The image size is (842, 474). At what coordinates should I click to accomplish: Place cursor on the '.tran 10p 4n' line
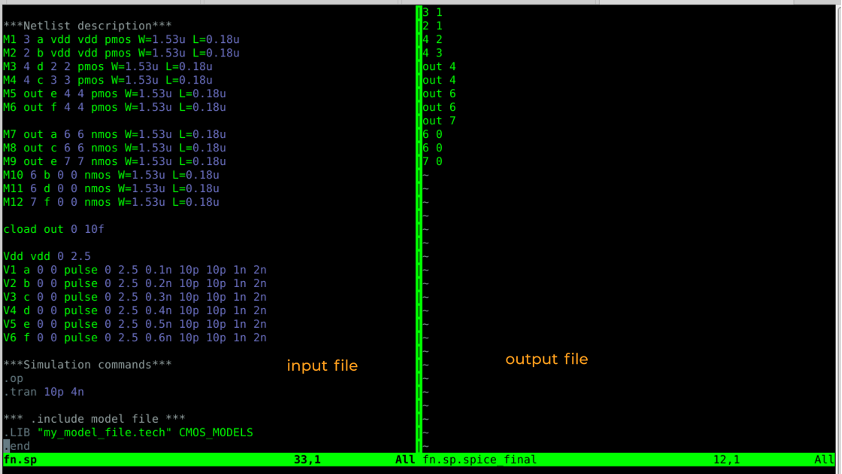(x=44, y=392)
